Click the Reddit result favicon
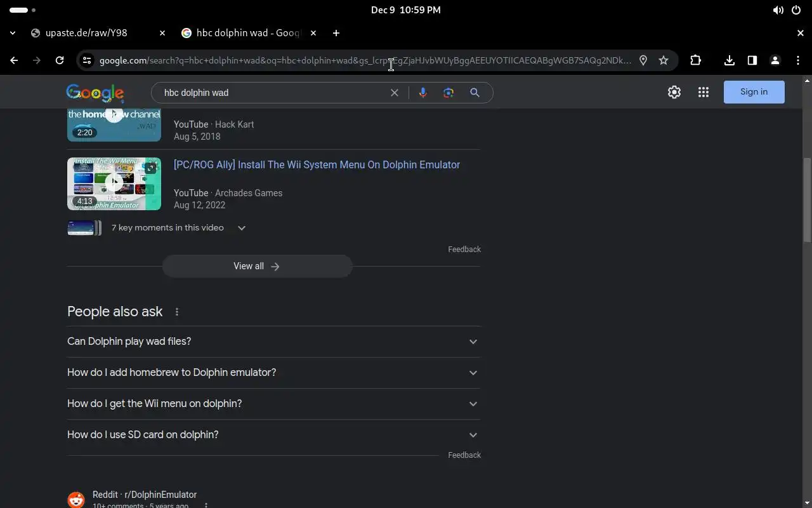812x508 pixels. point(76,499)
